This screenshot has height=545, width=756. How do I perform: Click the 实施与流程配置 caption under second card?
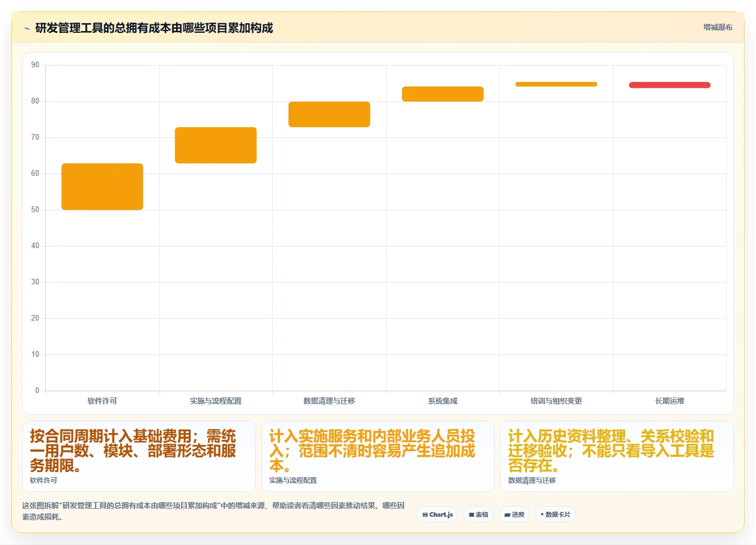tap(293, 481)
